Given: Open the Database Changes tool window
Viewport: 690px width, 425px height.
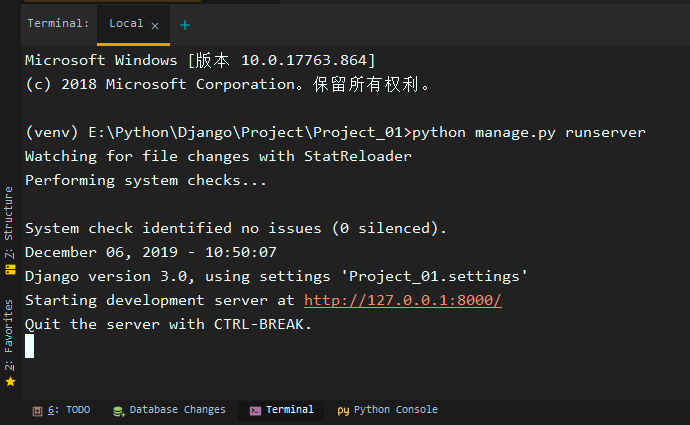Looking at the screenshot, I should [x=169, y=410].
